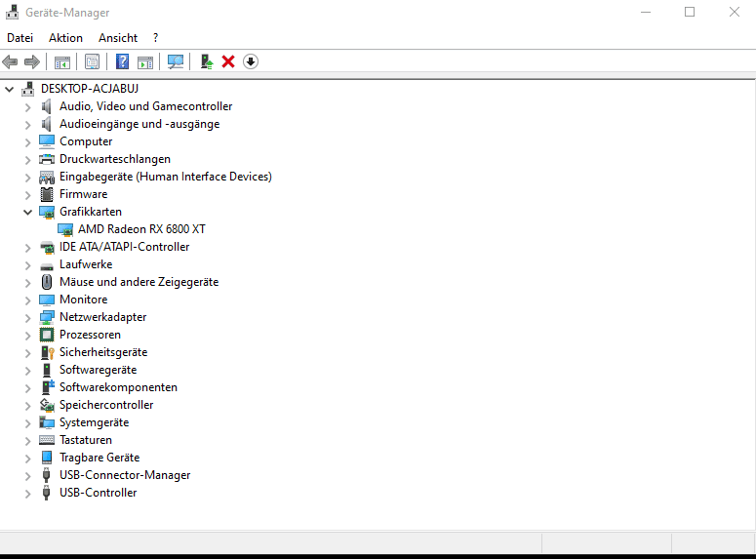Click the forward arrow in the toolbar
Viewport: 756px width, 559px height.
pos(32,61)
